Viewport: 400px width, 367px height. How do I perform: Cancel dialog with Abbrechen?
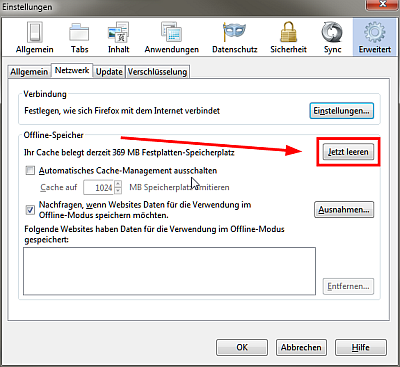[x=301, y=348]
